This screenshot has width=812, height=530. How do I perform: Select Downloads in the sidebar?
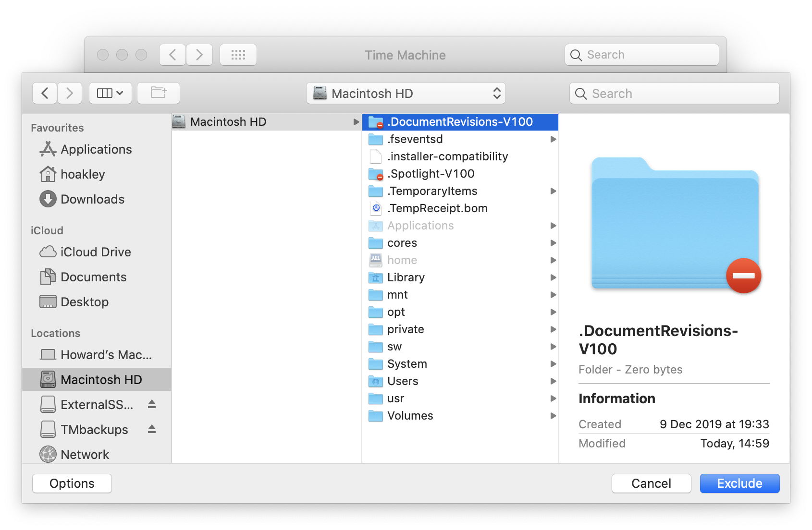click(92, 199)
